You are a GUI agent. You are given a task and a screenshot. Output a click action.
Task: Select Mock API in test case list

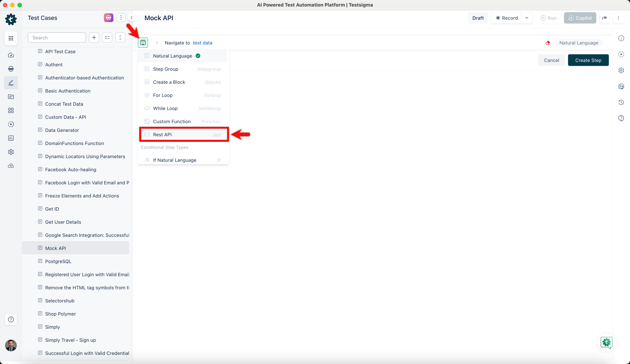75,248
